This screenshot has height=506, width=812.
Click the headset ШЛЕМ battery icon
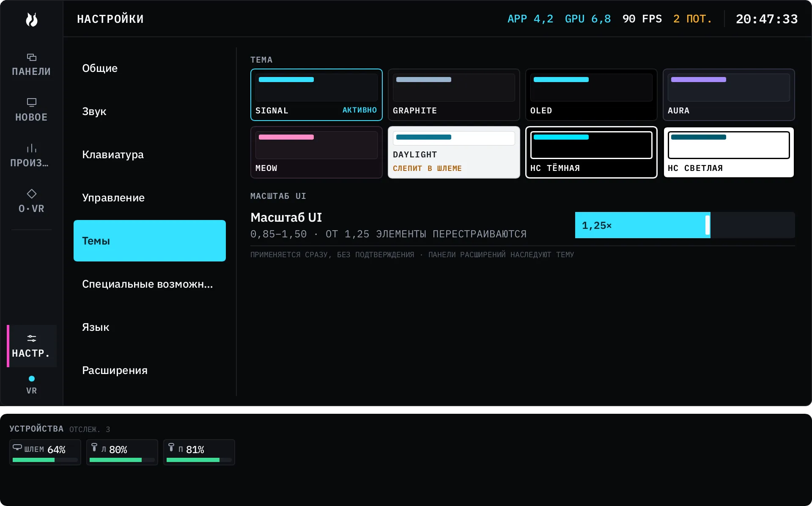point(17,447)
